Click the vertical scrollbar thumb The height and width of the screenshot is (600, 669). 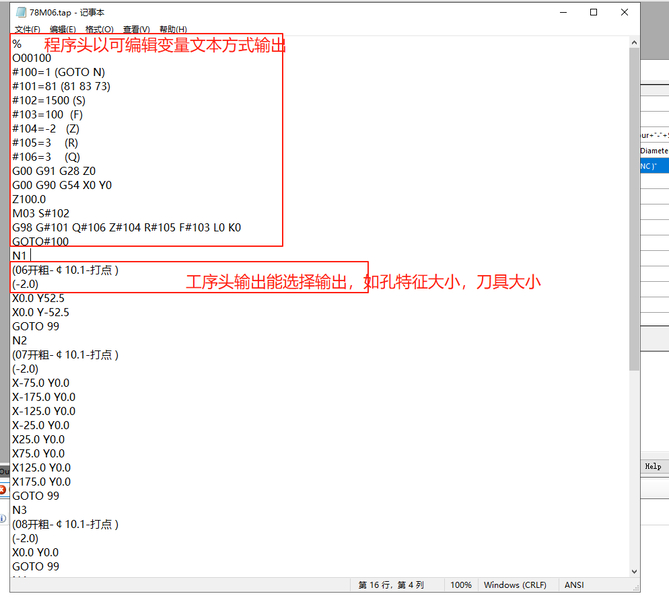click(634, 209)
